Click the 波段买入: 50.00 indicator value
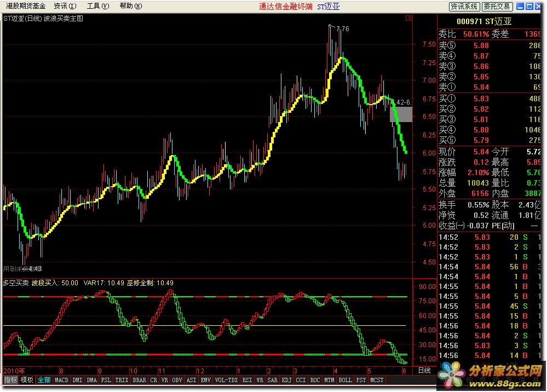Viewport: 547px width, 392px height. coord(55,283)
